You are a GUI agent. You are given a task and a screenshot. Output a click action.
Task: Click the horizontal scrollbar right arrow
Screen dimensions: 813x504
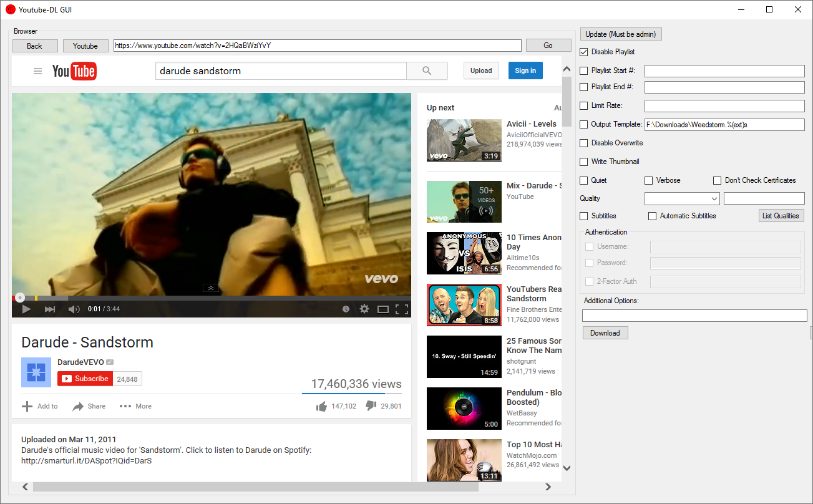[548, 487]
